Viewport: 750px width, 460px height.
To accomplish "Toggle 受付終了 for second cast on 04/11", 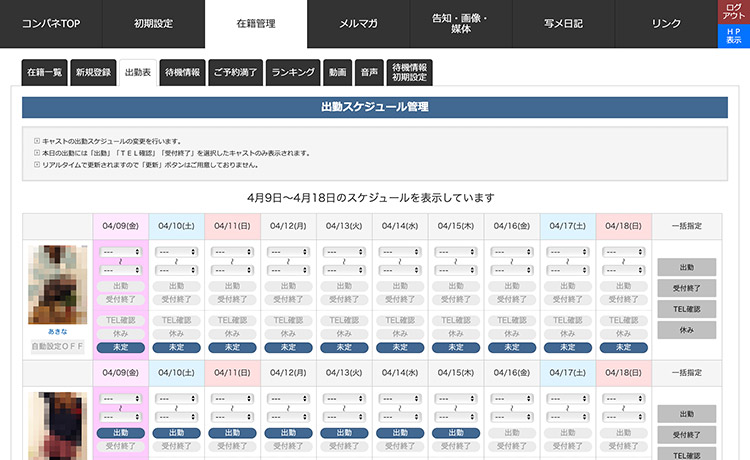I will 232,446.
